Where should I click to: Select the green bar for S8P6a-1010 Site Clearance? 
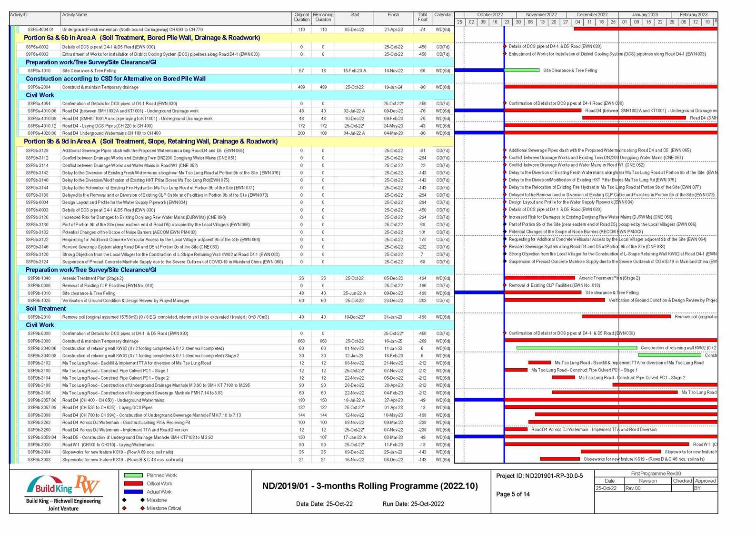[522, 71]
